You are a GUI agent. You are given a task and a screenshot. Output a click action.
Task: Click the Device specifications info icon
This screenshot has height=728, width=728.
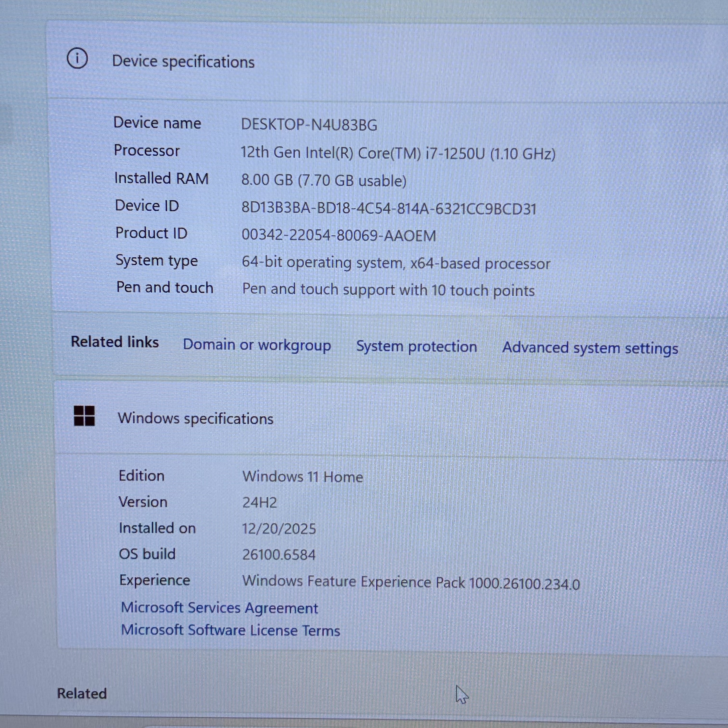pos(77,59)
